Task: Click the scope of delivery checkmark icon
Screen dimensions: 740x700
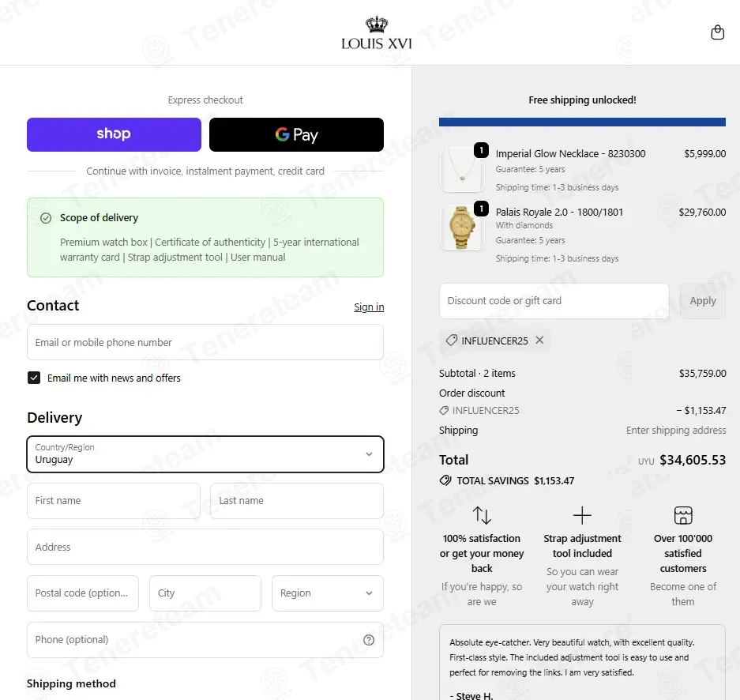Action: 46,218
